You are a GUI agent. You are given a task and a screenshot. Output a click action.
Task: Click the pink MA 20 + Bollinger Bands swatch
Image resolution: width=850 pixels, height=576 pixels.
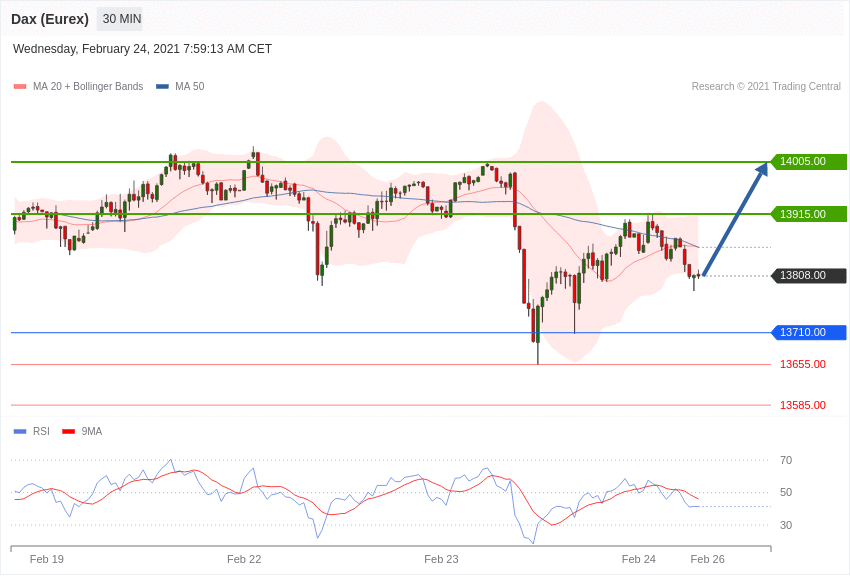pos(20,87)
